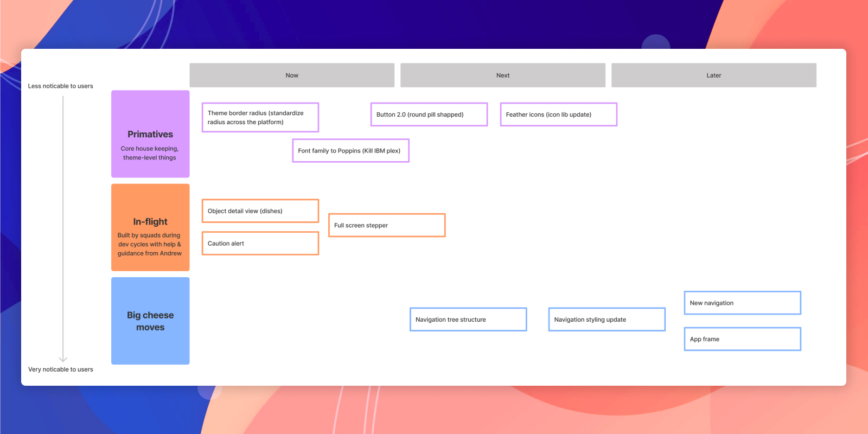The height and width of the screenshot is (434, 868).
Task: Select the purple Primatives category block
Action: click(x=150, y=134)
